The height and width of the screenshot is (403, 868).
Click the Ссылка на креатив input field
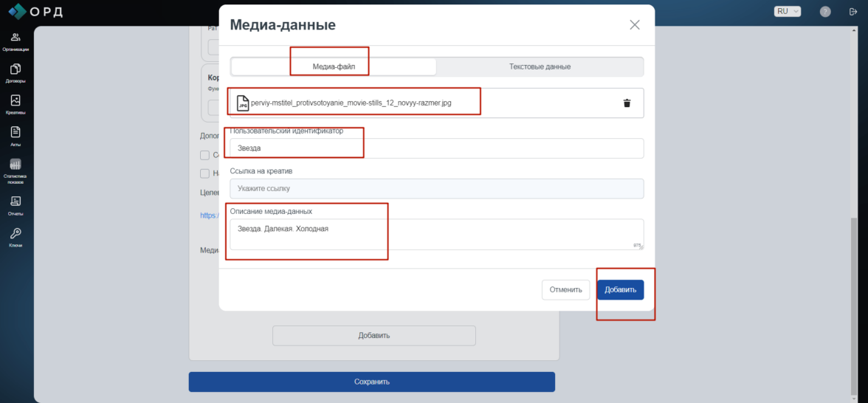pyautogui.click(x=437, y=189)
